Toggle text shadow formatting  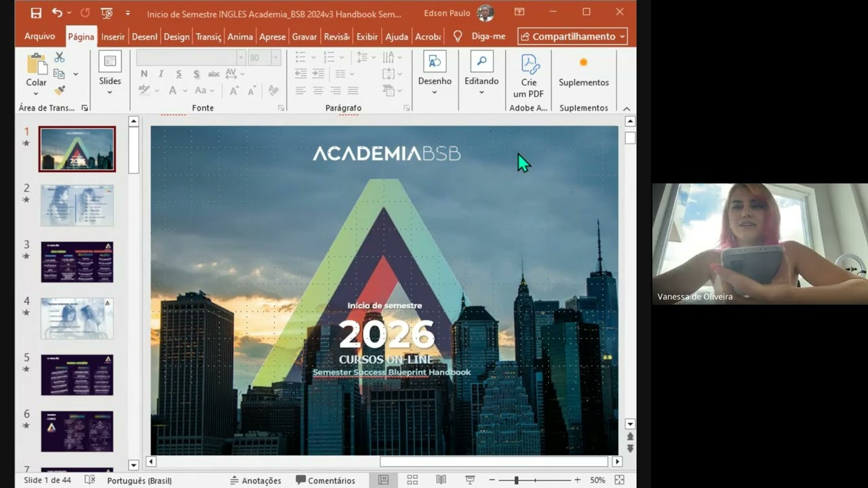(x=196, y=74)
